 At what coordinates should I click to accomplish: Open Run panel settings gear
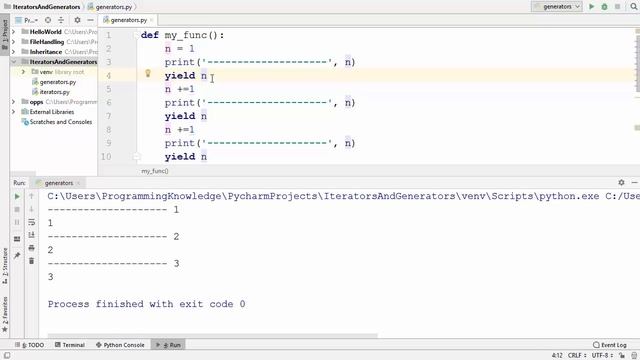[x=621, y=182]
